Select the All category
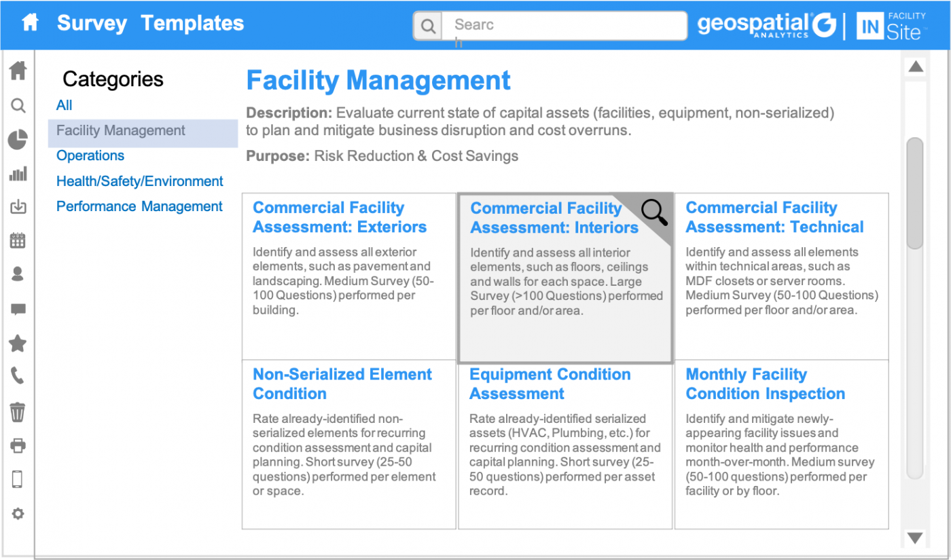The width and height of the screenshot is (951, 560). tap(65, 105)
